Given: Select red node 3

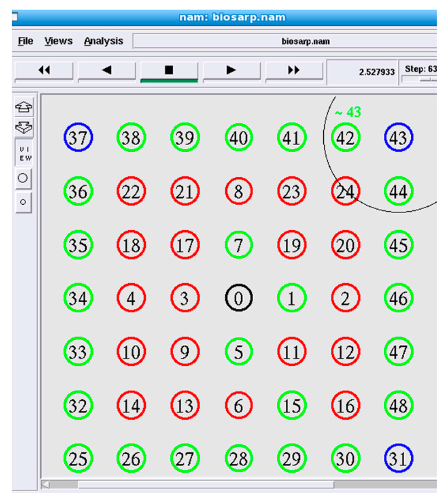Looking at the screenshot, I should coord(185,298).
